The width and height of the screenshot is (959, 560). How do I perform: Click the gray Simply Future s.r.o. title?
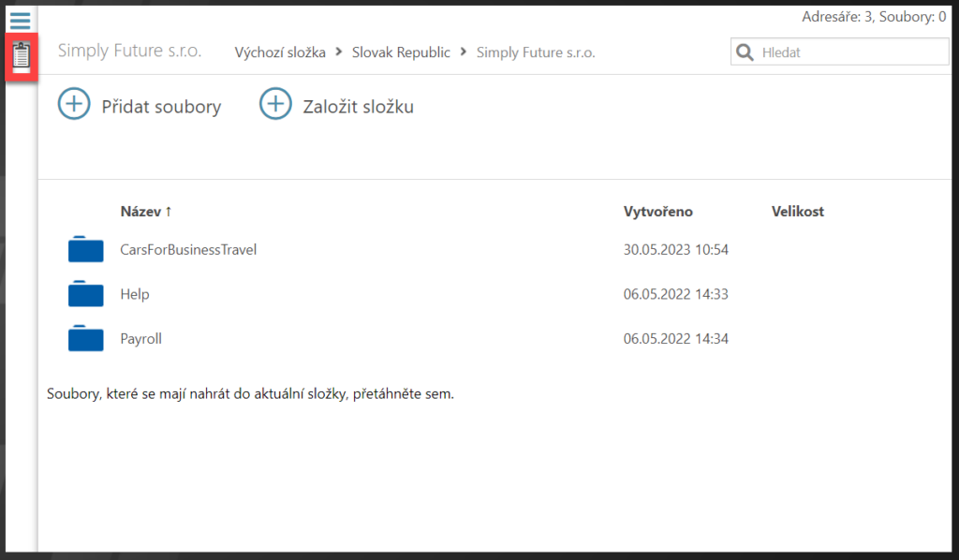tap(129, 51)
